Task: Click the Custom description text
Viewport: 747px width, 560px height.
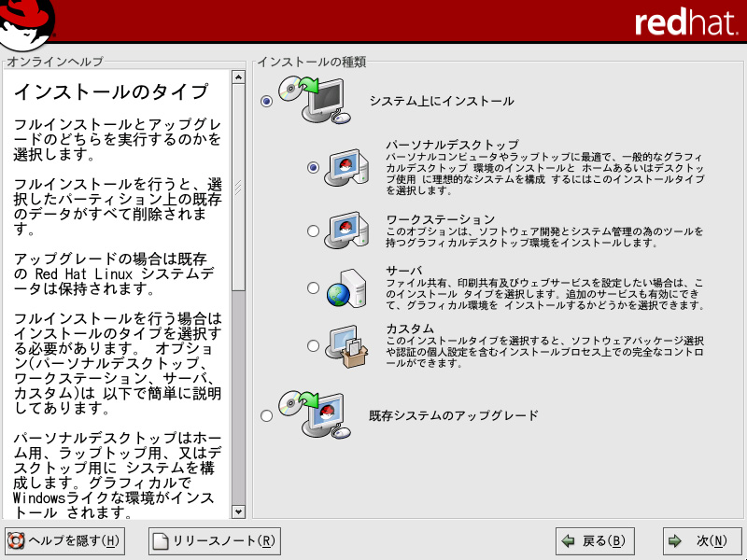Action: [545, 352]
